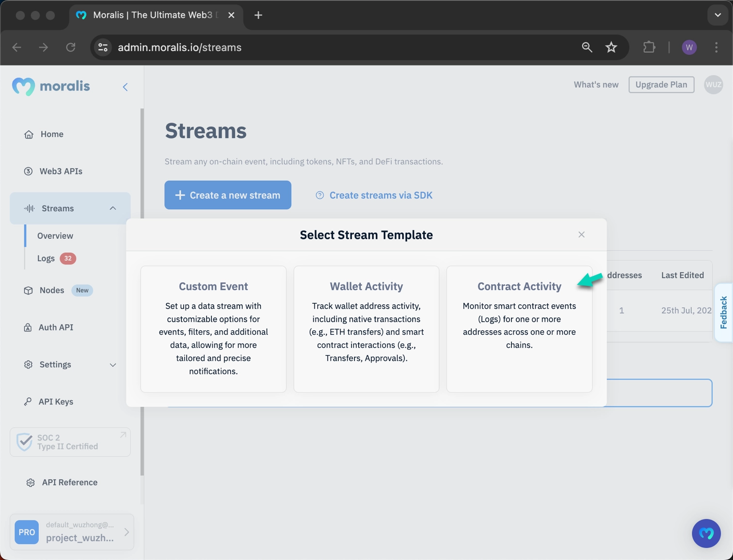Open the browser profile W avatar

tap(689, 47)
